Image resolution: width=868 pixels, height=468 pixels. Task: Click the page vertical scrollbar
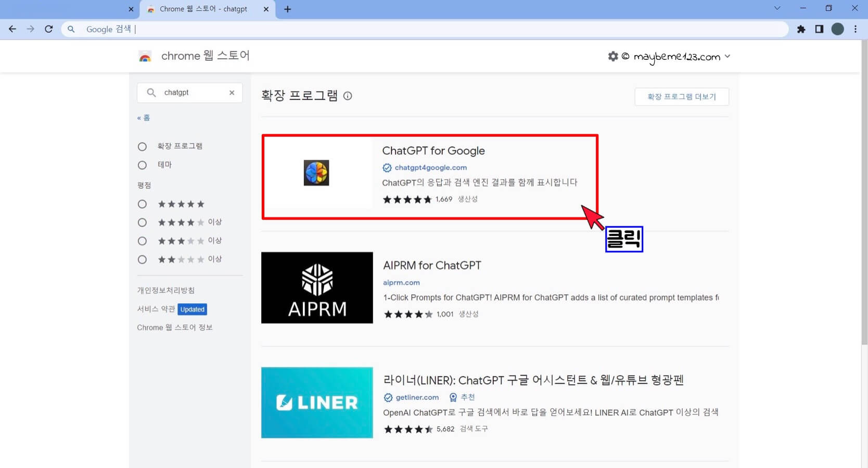pyautogui.click(x=864, y=192)
